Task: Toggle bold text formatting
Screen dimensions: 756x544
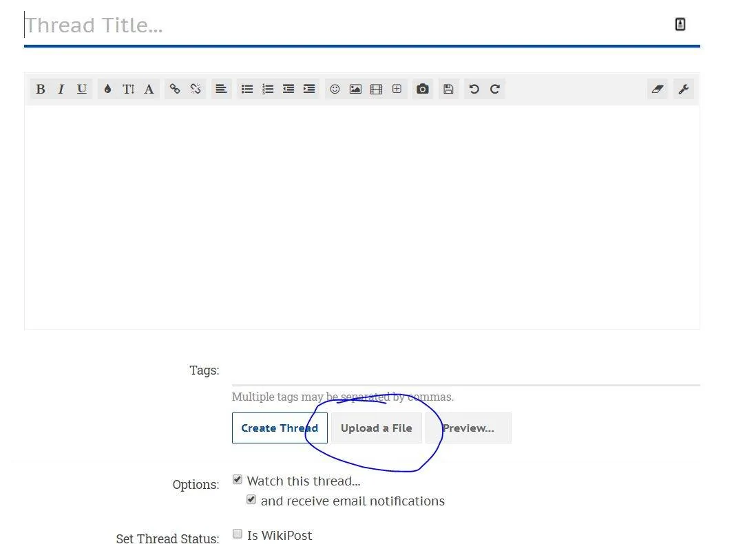Action: 41,90
